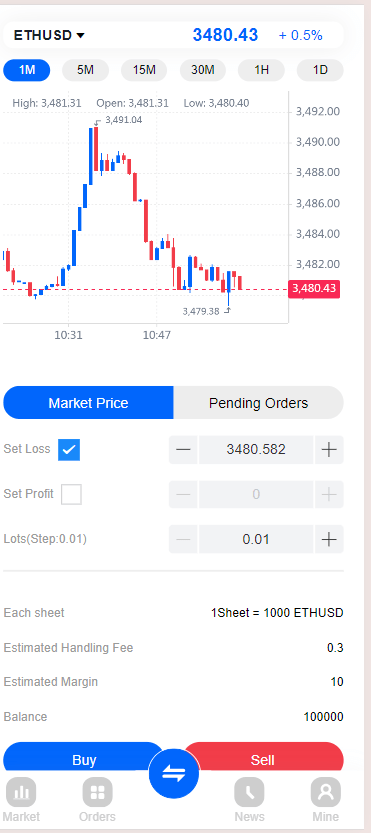The image size is (371, 833).
Task: Switch to Pending Orders tab
Action: [258, 403]
